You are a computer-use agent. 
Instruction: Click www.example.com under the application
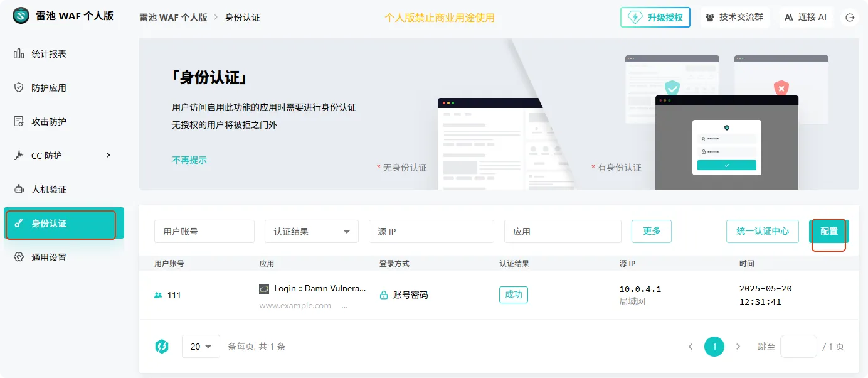(x=295, y=306)
